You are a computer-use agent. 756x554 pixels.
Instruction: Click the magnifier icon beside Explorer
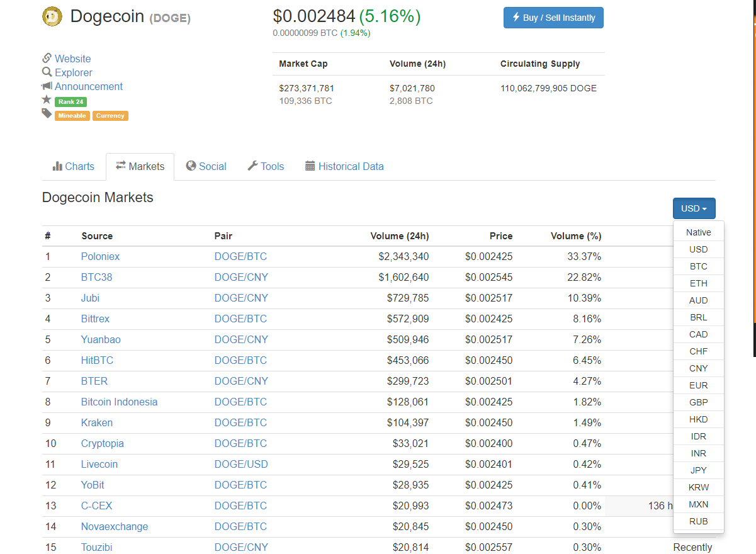tap(47, 72)
